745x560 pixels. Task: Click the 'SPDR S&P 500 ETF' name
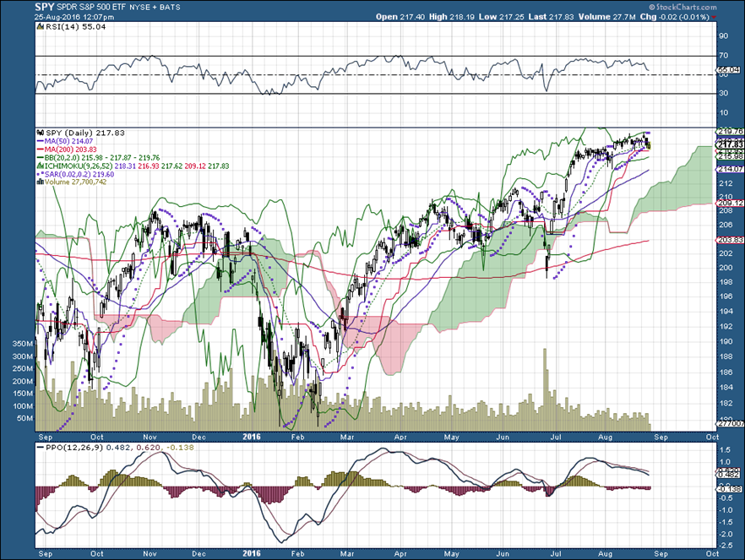pyautogui.click(x=91, y=8)
